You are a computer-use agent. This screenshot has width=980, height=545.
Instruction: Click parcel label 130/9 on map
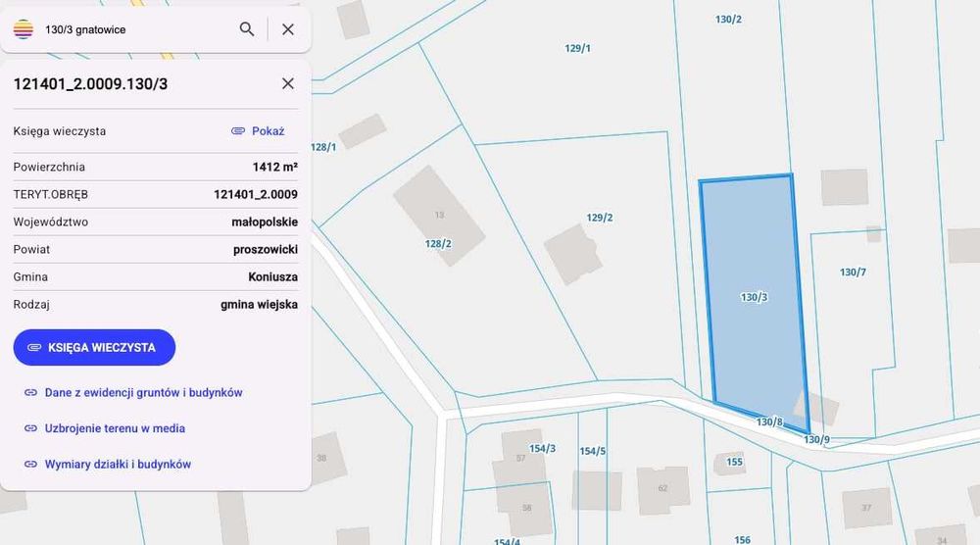click(817, 439)
